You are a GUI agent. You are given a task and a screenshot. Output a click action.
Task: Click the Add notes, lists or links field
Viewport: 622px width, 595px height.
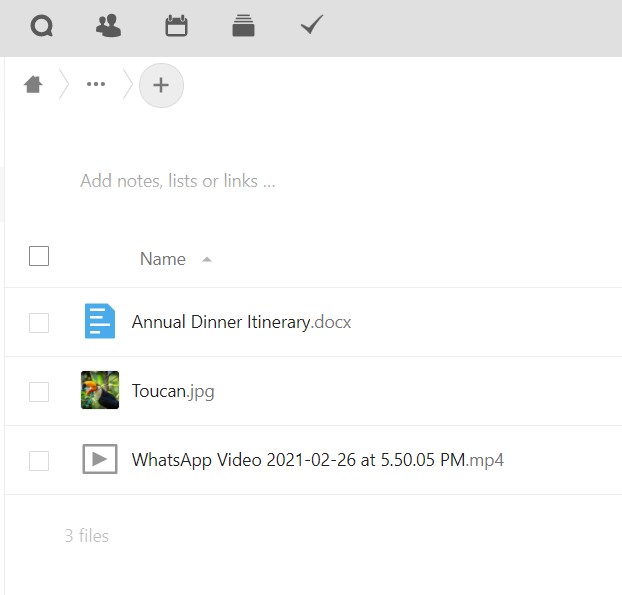point(178,181)
